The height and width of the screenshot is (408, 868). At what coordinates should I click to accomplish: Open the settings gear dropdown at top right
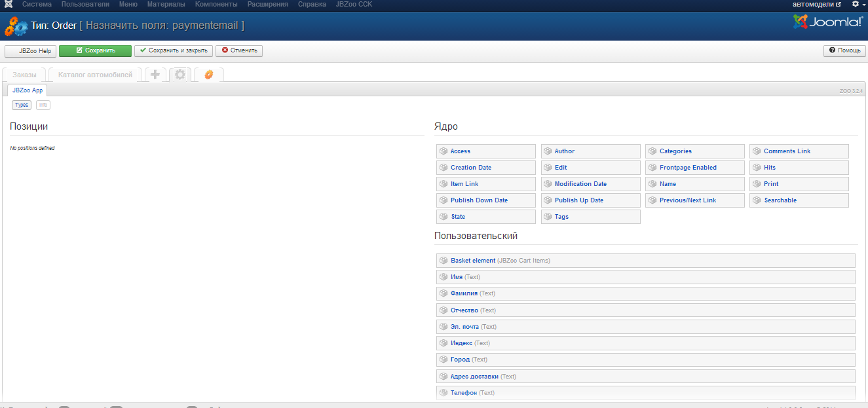(x=858, y=4)
